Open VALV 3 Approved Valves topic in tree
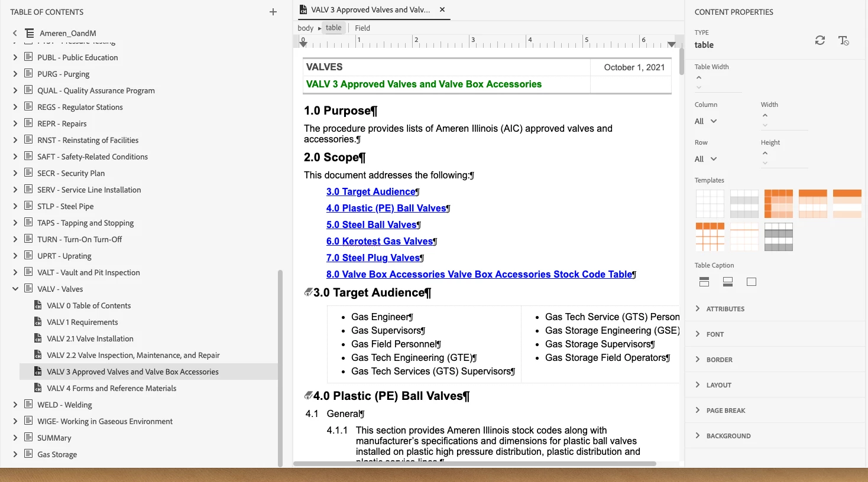Image resolution: width=868 pixels, height=482 pixels. click(132, 372)
